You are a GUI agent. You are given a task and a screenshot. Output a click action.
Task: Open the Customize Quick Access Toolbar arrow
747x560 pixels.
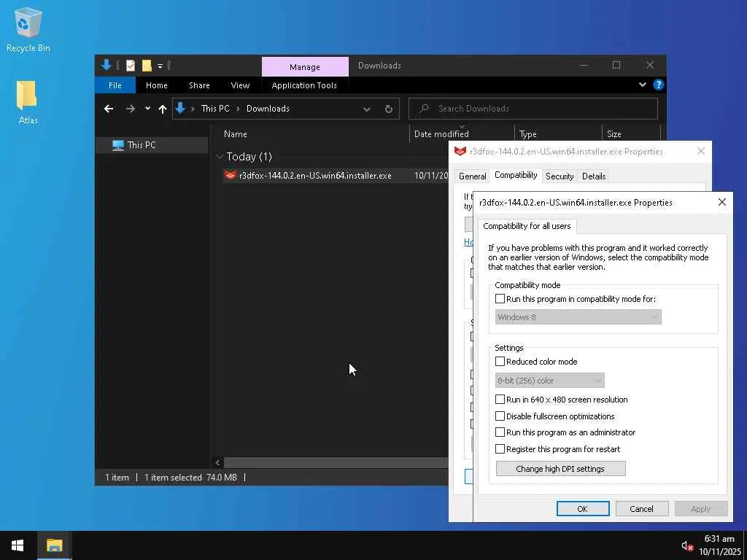coord(160,66)
